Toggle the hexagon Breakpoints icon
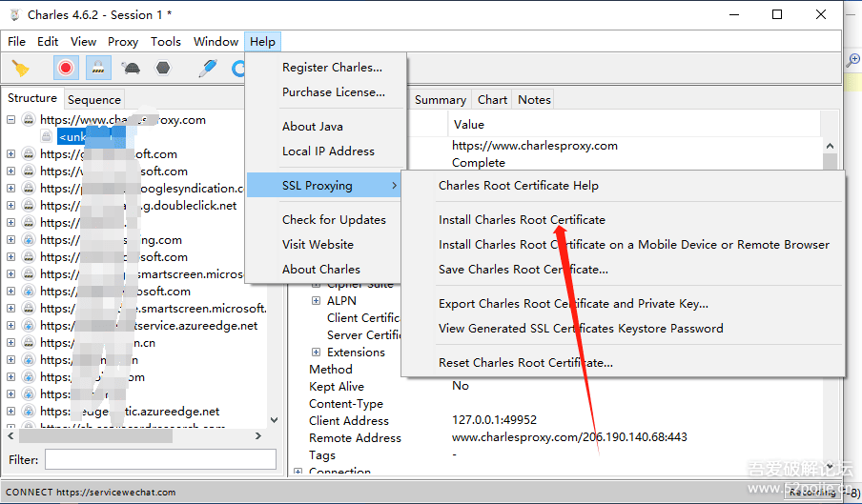Screen dimensions: 862x504 click(x=163, y=68)
